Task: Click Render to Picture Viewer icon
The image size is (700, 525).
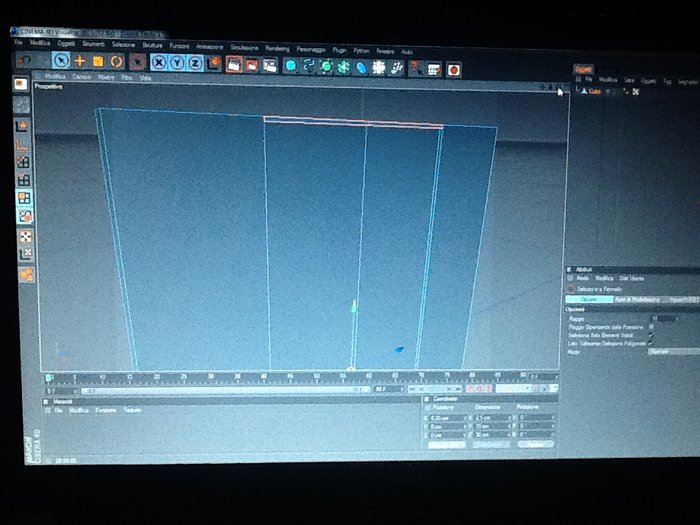Action: [252, 65]
